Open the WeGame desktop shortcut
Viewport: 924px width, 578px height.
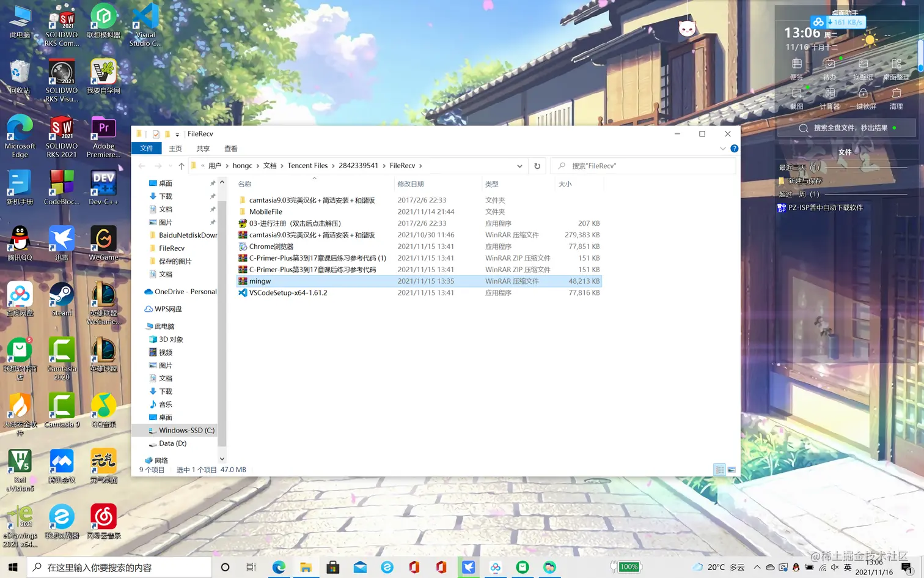(x=103, y=243)
